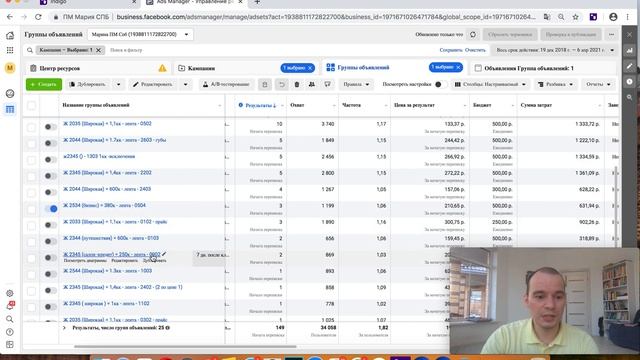Click the home icon in the left sidebar
Screen dimensions: 640x360
point(10,36)
